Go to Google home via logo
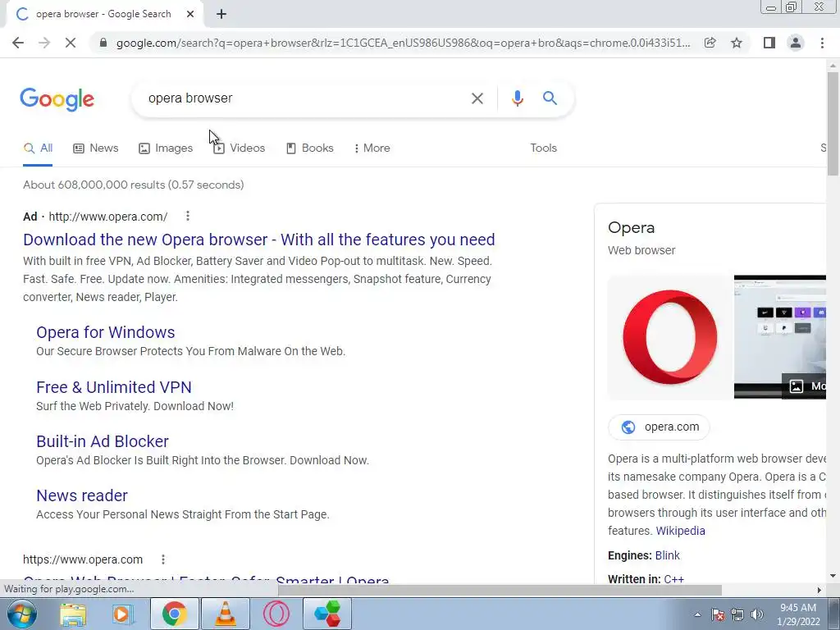Screen dimensions: 840x630 point(57,99)
